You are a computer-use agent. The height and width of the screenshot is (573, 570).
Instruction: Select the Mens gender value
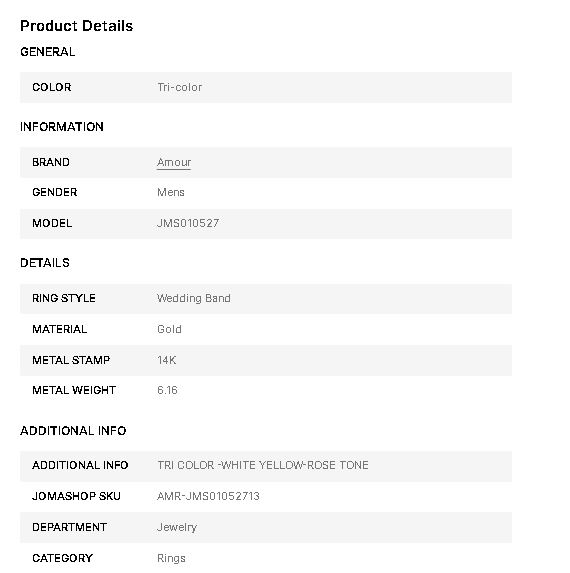(171, 192)
